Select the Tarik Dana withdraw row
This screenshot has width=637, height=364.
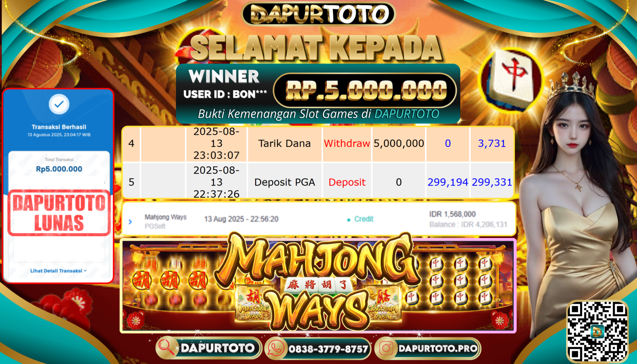pyautogui.click(x=318, y=144)
